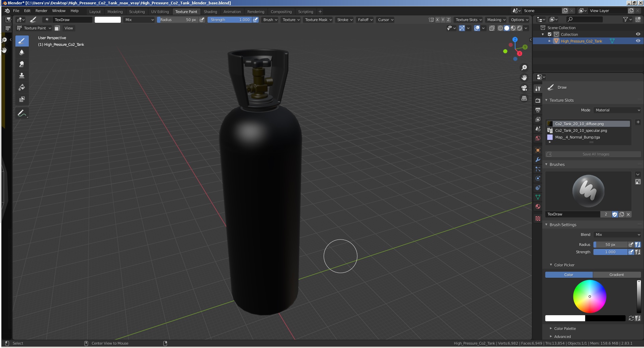Switch to rendered viewport shading
The width and height of the screenshot is (644, 348).
(519, 28)
